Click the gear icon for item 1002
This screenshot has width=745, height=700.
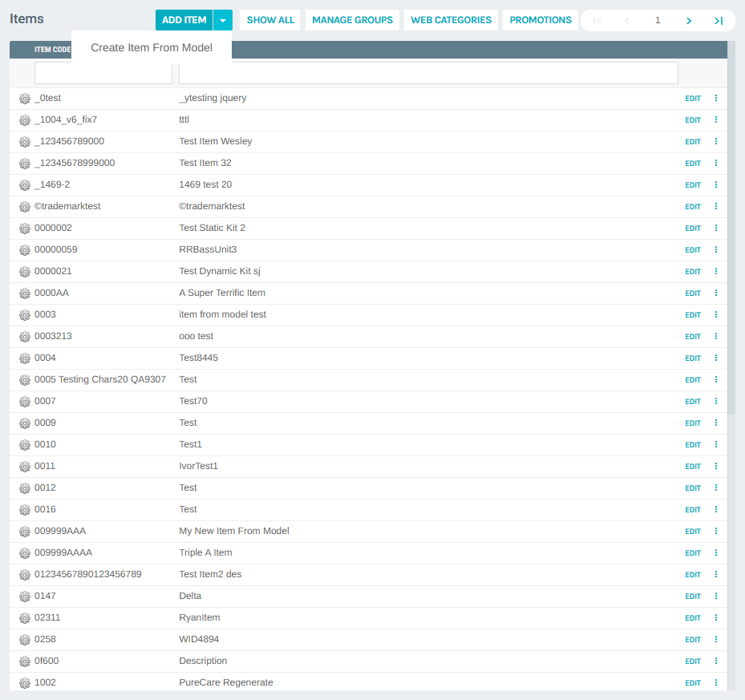point(24,683)
